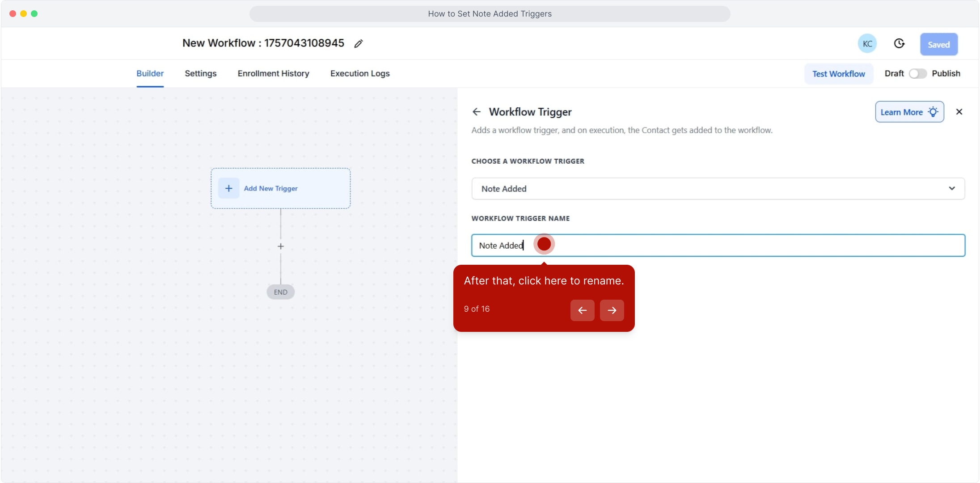Click the Test Workflow button
The height and width of the screenshot is (483, 980).
click(x=838, y=74)
